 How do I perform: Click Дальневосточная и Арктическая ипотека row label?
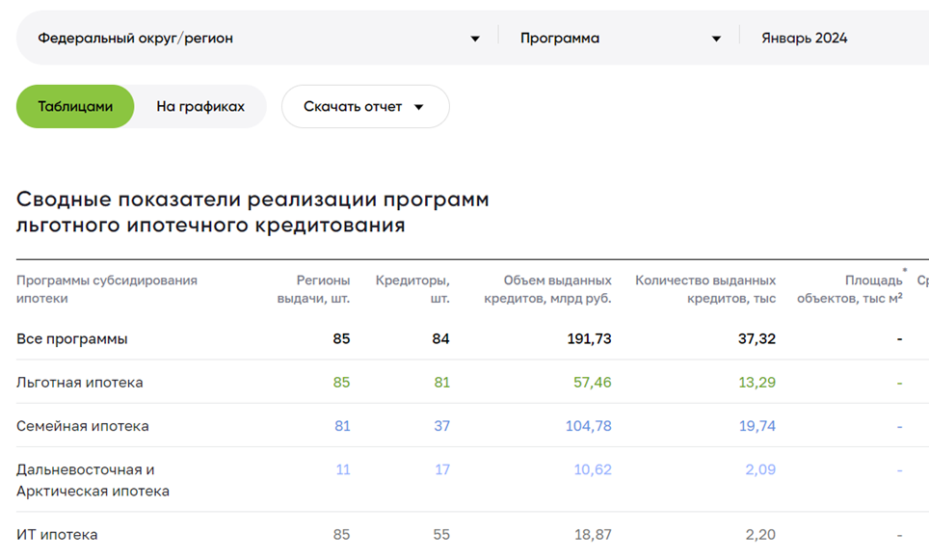[x=93, y=480]
